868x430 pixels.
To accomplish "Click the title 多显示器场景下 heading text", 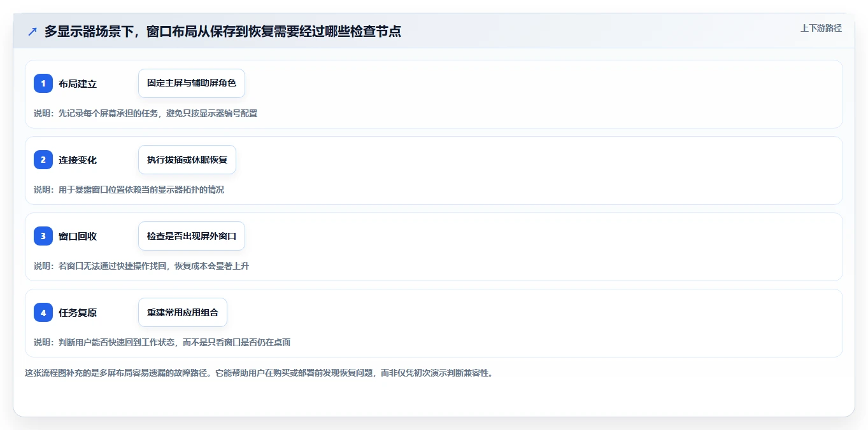I will [223, 31].
